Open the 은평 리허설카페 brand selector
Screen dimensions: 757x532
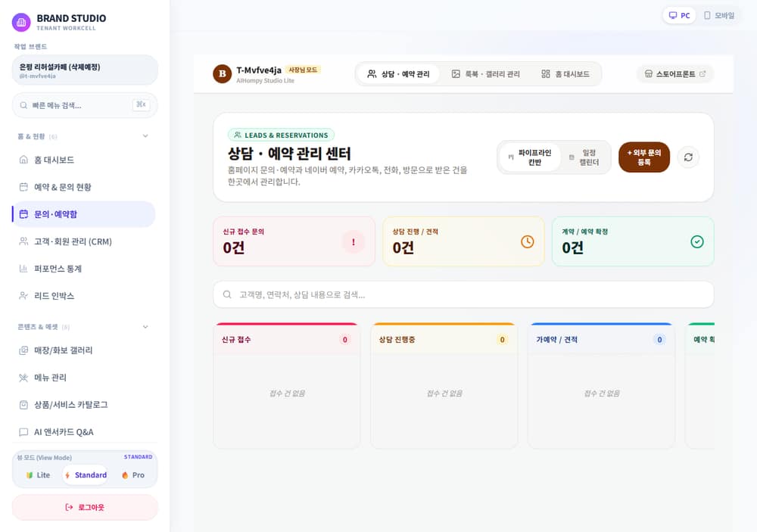(85, 70)
